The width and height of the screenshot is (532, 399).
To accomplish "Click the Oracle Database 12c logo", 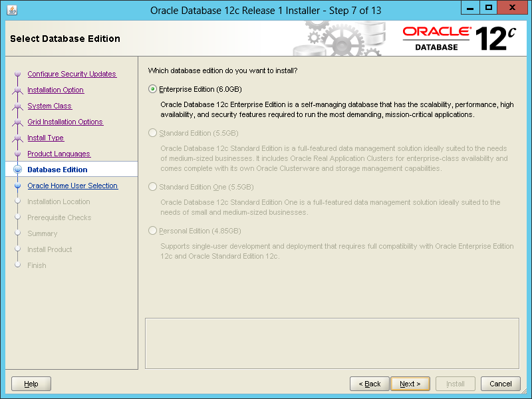I will point(460,39).
